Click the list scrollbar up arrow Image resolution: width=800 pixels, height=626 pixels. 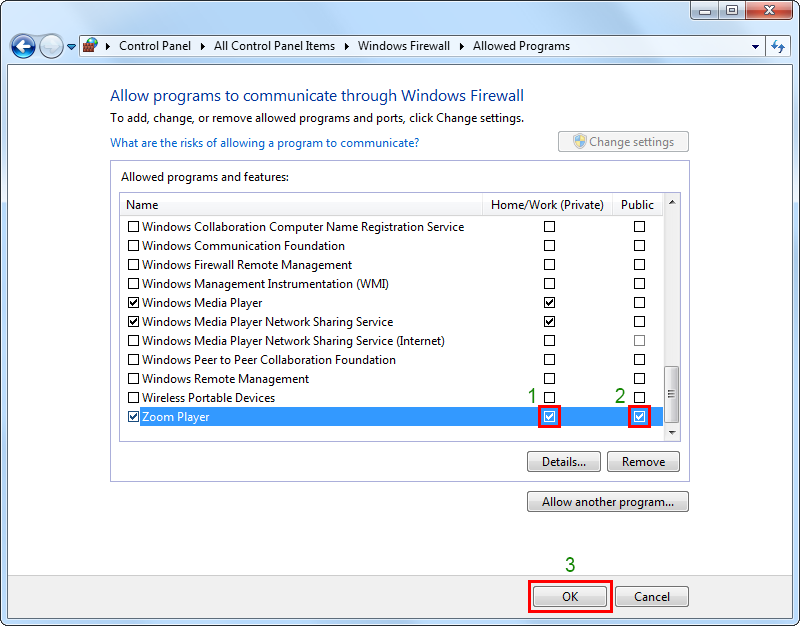[672, 203]
